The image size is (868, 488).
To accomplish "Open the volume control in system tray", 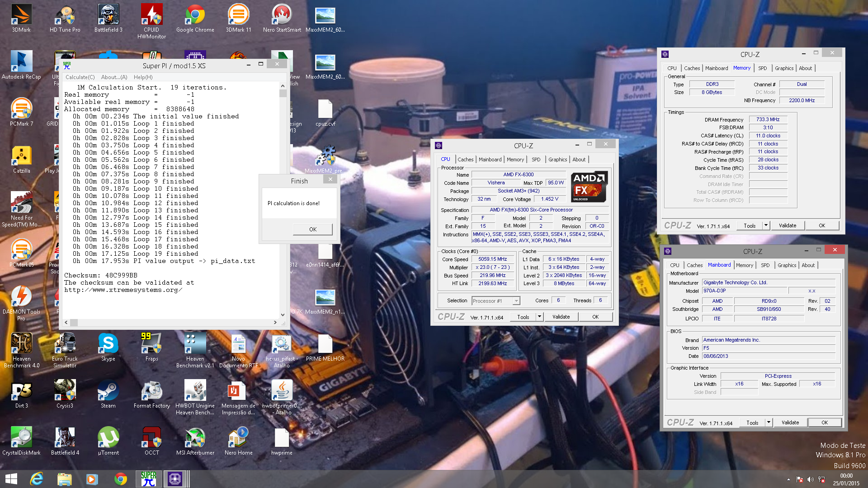I will coord(810,479).
